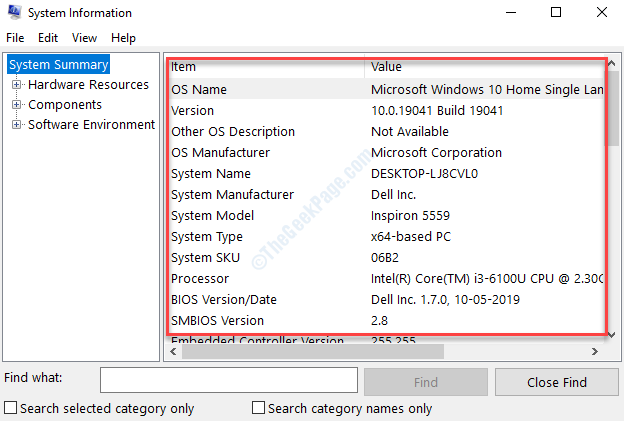Screen dimensions: 624x421
Task: Click the Intel(R) Core(TM) i3-6100U value
Action: (487, 279)
